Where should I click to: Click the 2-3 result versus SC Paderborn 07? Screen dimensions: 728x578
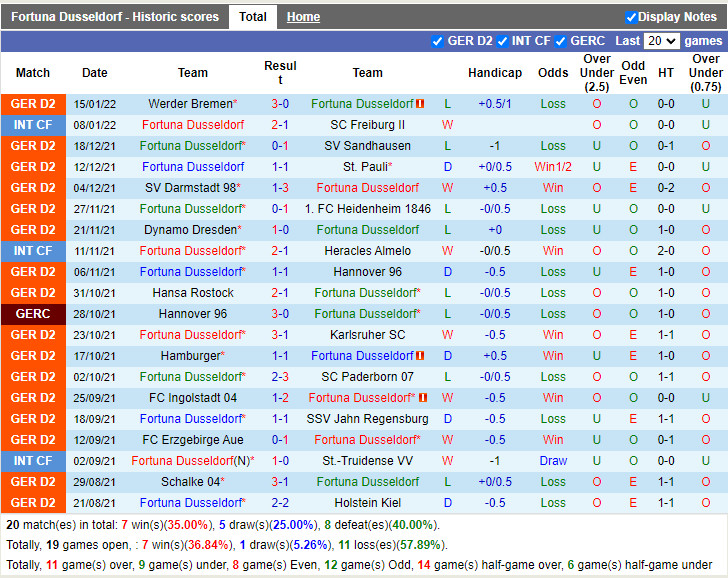[x=280, y=377]
